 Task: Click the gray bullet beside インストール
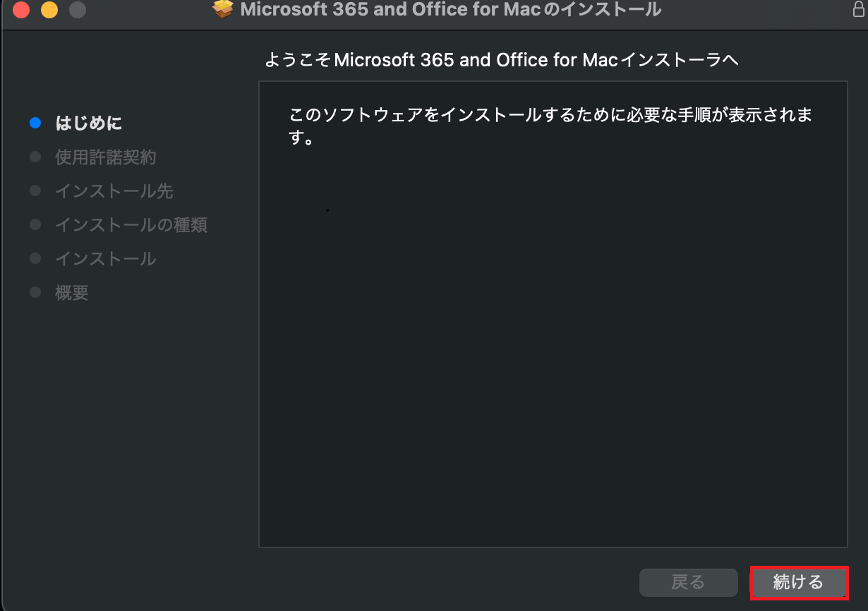[x=35, y=258]
